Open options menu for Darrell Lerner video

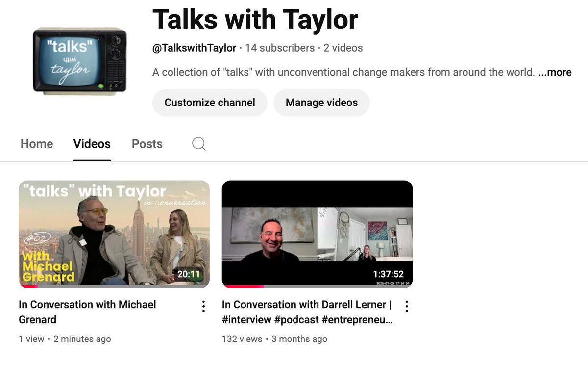click(x=406, y=307)
